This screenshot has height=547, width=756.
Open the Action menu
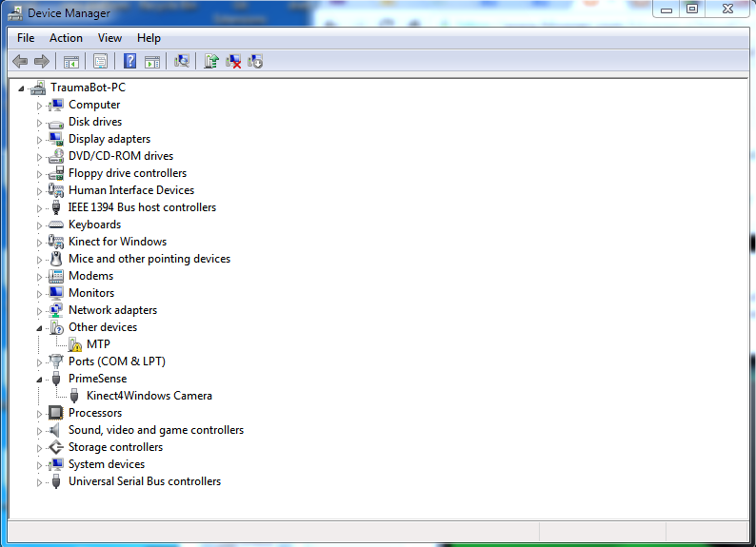coord(66,38)
